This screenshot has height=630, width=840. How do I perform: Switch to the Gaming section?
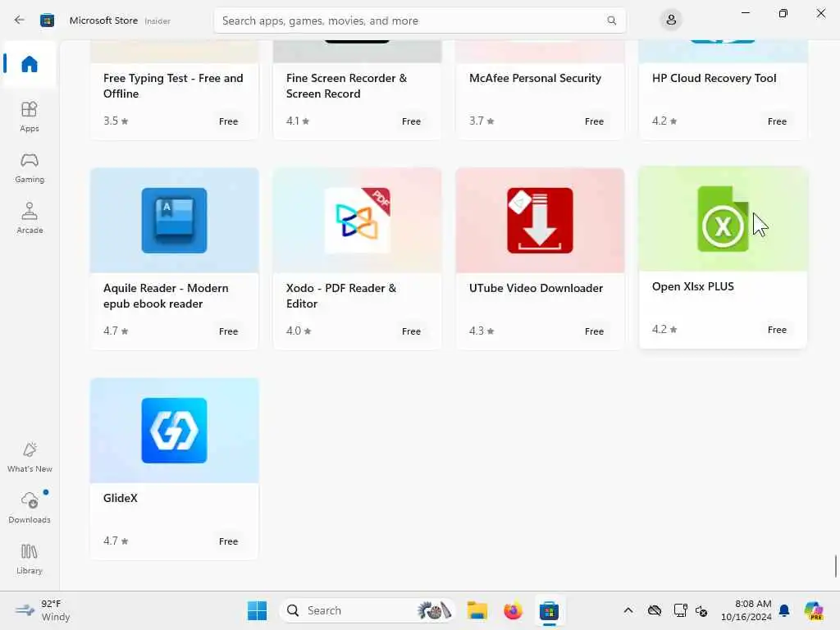(x=30, y=167)
